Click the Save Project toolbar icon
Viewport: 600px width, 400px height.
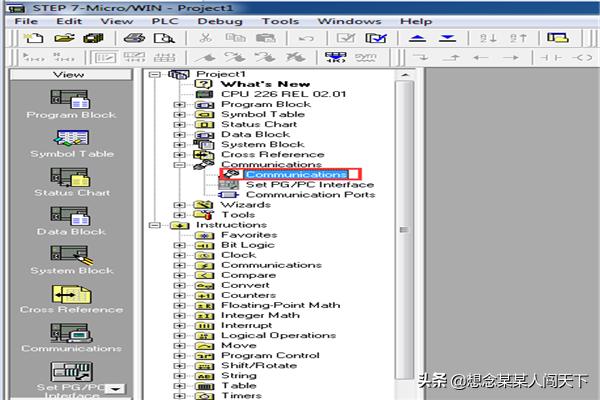pyautogui.click(x=93, y=38)
